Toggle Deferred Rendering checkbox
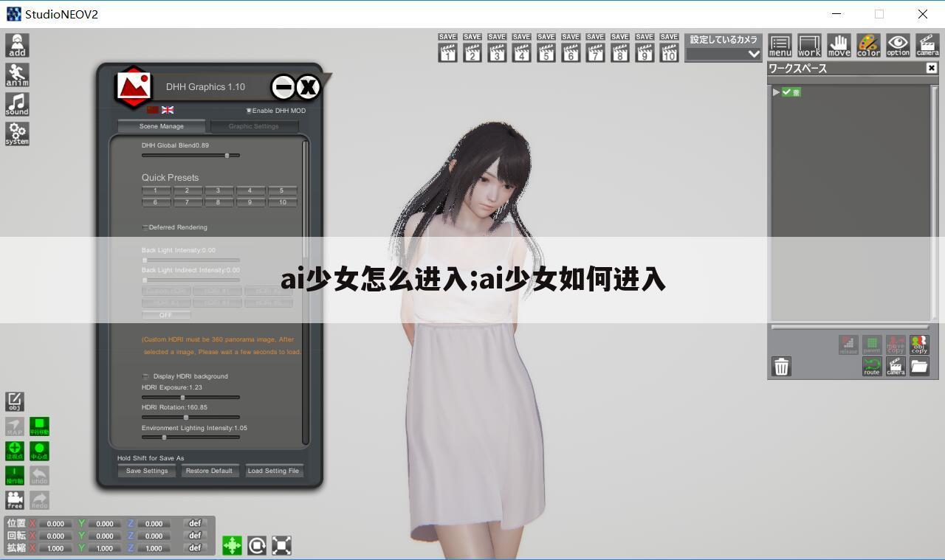The width and height of the screenshot is (945, 560). pyautogui.click(x=145, y=227)
